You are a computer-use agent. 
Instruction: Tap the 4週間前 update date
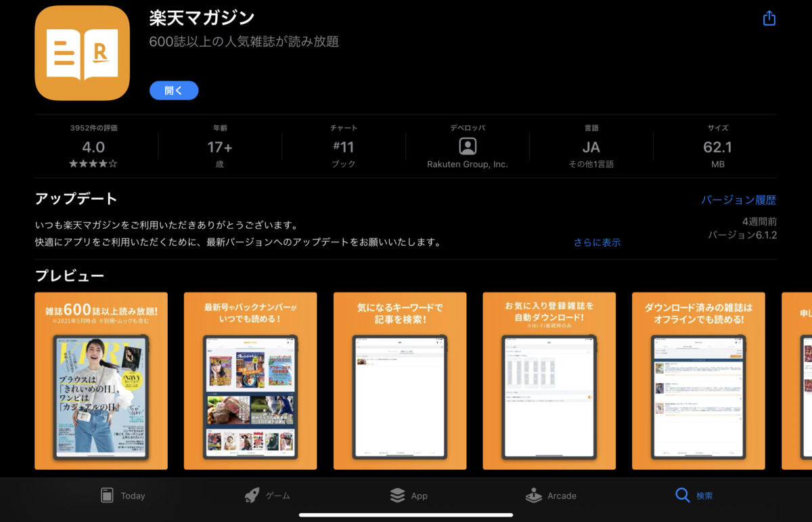pyautogui.click(x=759, y=221)
